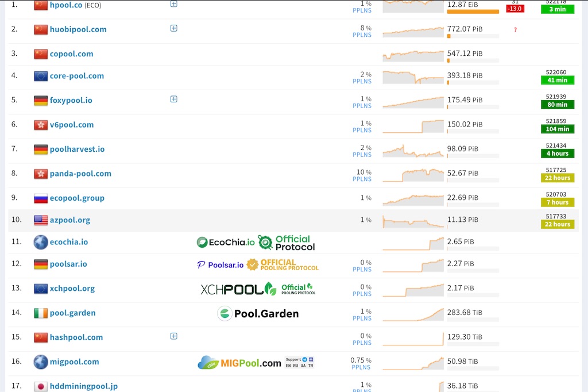Click the US flag beside azpool.org
Image resolution: width=588 pixels, height=392 pixels.
(41, 220)
